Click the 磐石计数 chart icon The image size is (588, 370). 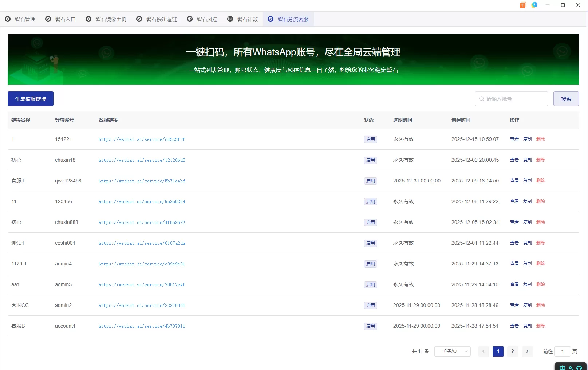point(230,19)
